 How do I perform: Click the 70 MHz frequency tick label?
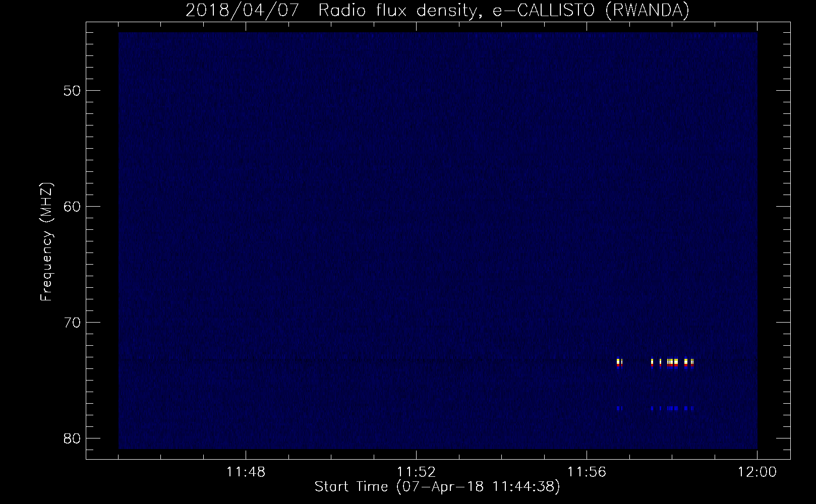pos(71,323)
